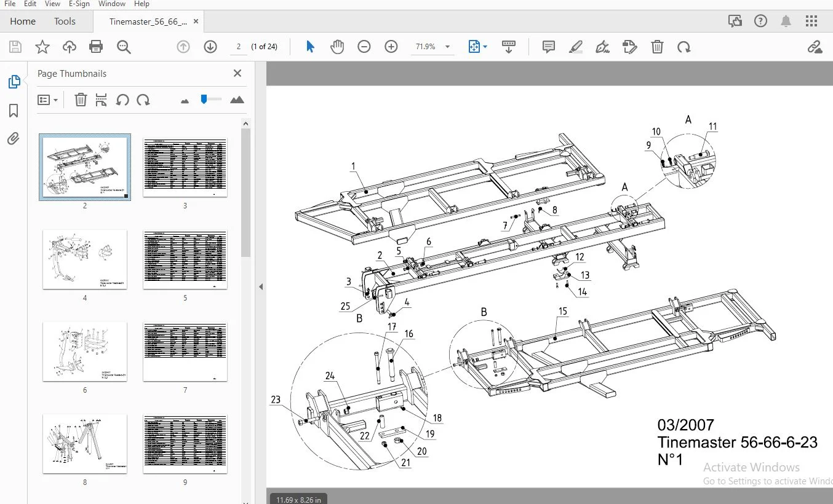The width and height of the screenshot is (833, 504).
Task: Open the notifications bell
Action: [786, 21]
